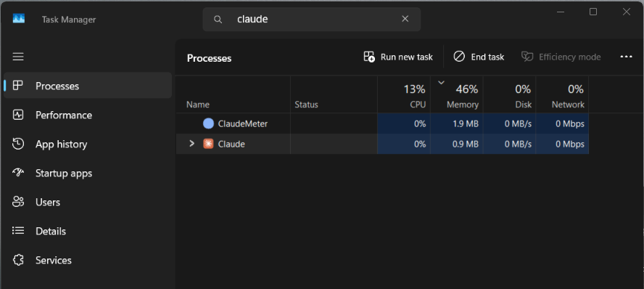The width and height of the screenshot is (644, 289).
Task: Click the Efficiency mode leaf icon
Action: click(x=527, y=57)
